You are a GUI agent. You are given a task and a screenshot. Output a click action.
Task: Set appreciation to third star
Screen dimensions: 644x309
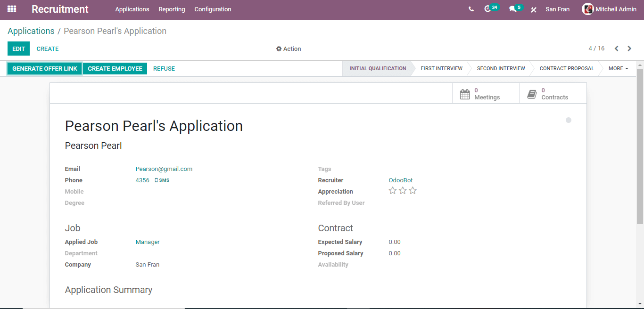[x=413, y=191]
